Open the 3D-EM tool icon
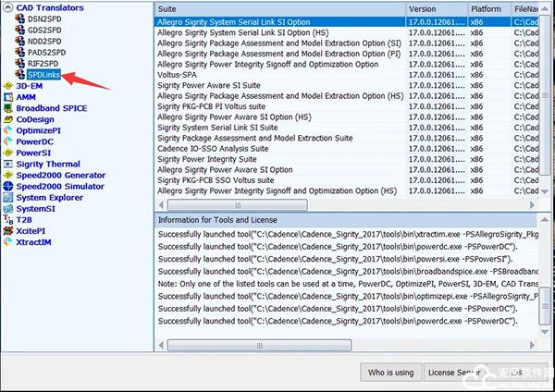Image resolution: width=555 pixels, height=392 pixels. tap(7, 86)
